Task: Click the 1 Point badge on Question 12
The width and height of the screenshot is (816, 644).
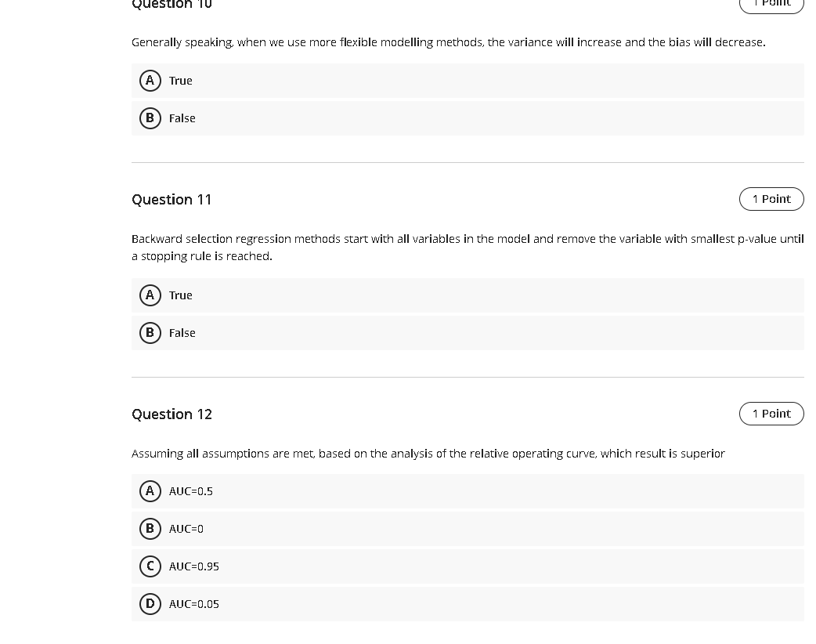Action: pos(771,413)
